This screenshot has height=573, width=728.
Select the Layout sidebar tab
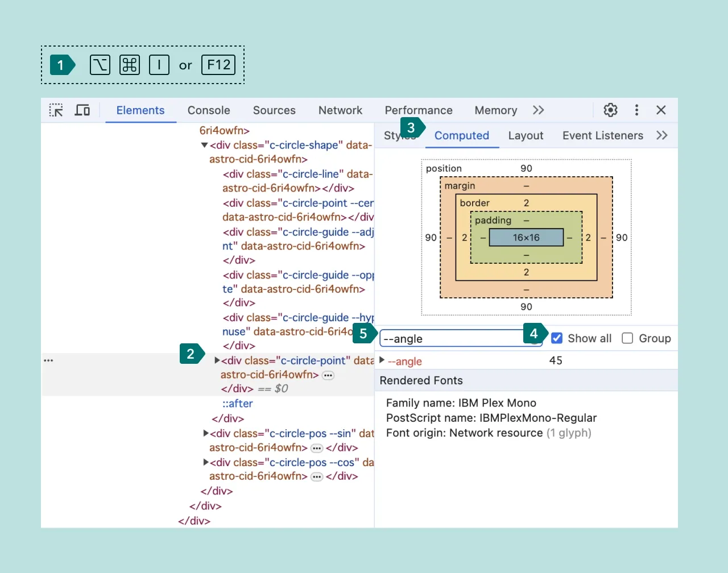[526, 135]
